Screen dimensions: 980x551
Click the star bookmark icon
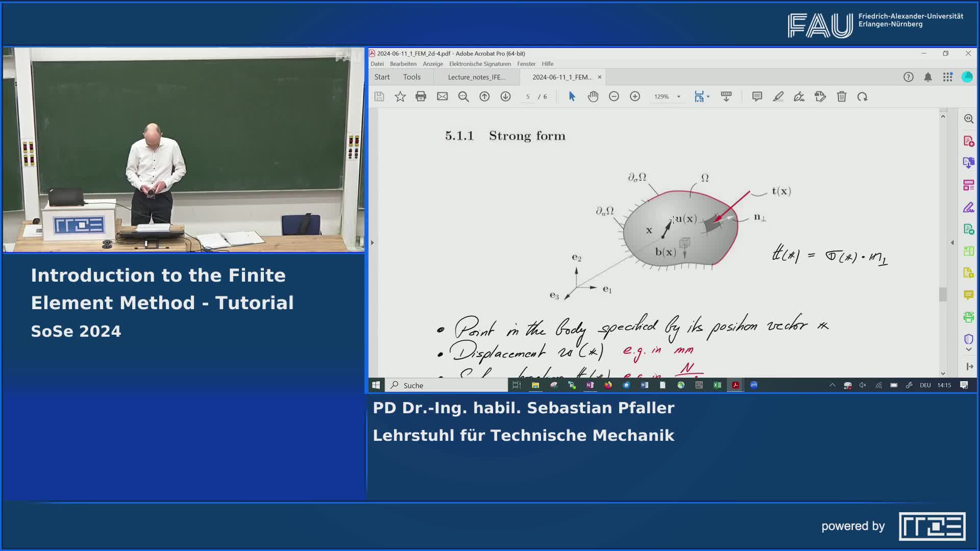pos(400,96)
